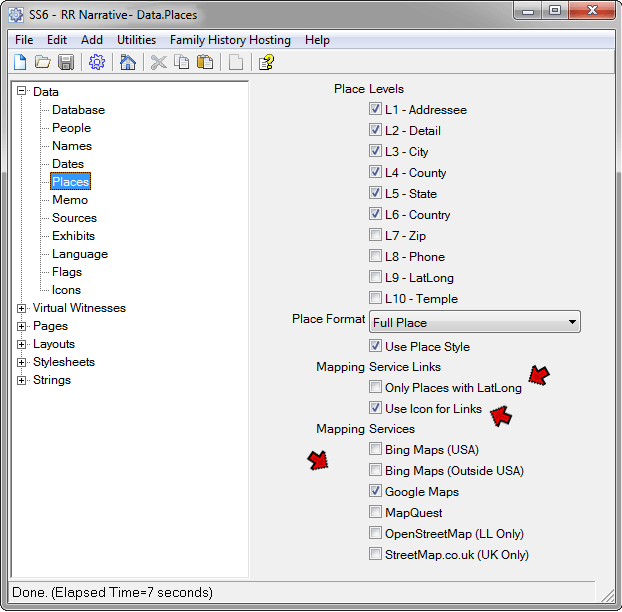The width and height of the screenshot is (622, 612).
Task: Expand the Stylesheets tree node
Action: (x=21, y=362)
